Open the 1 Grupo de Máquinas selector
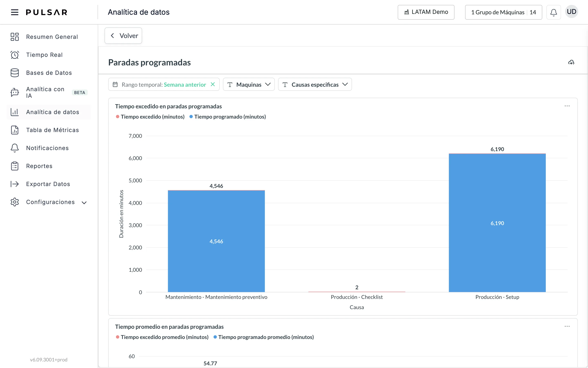 503,12
